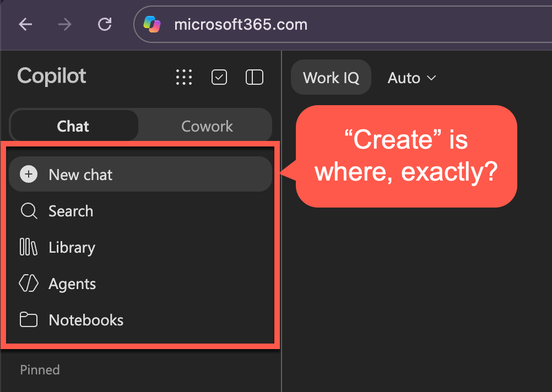This screenshot has height=392, width=552.
Task: Click the folder Notebooks icon
Action: click(29, 319)
